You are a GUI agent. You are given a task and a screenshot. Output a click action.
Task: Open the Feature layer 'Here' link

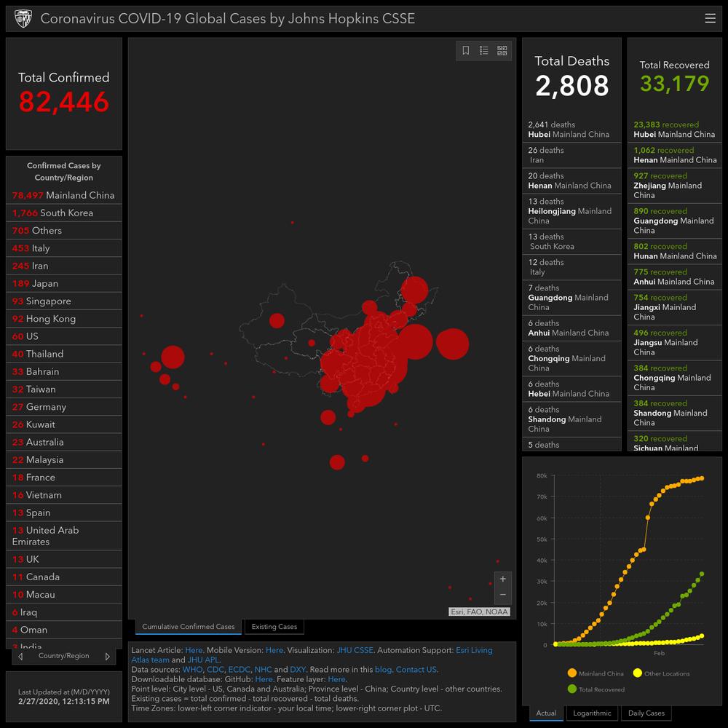click(336, 679)
